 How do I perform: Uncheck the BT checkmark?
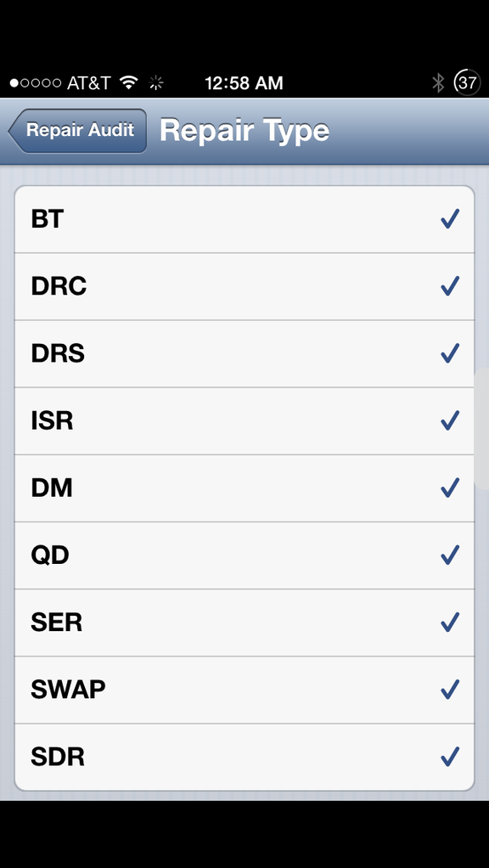(x=450, y=218)
